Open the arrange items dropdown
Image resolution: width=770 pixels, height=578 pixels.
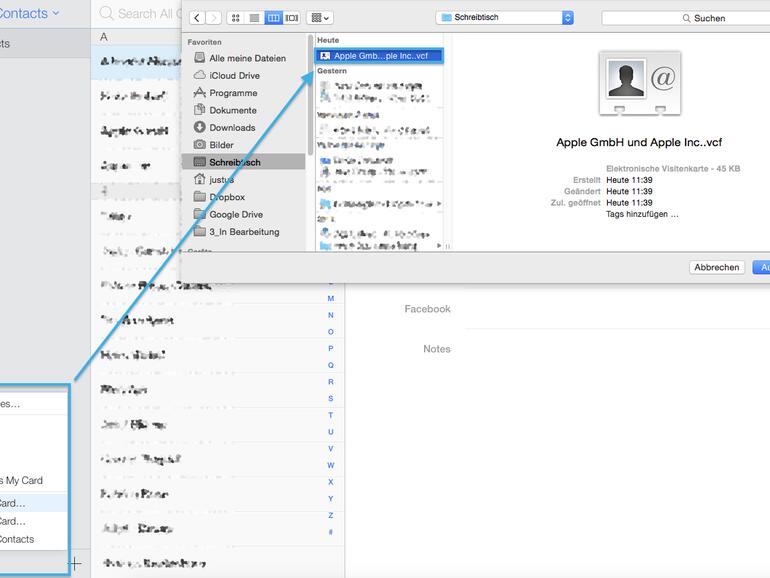coord(320,18)
